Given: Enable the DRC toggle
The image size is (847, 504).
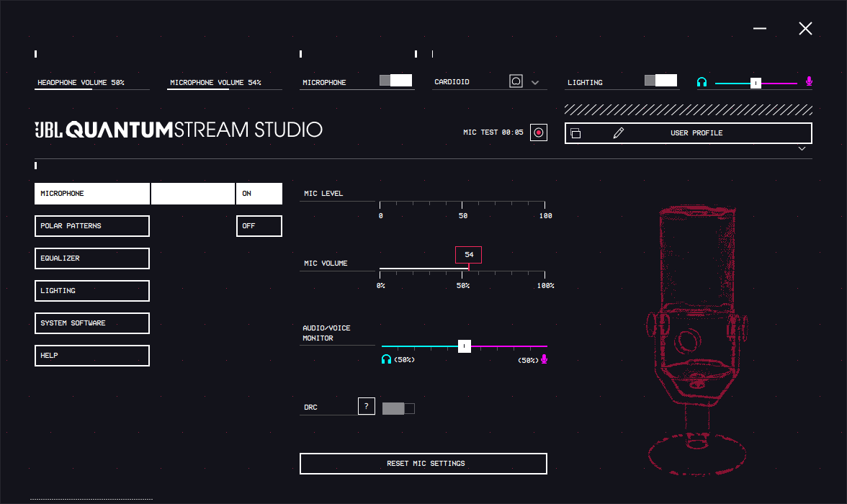Looking at the screenshot, I should coord(398,408).
